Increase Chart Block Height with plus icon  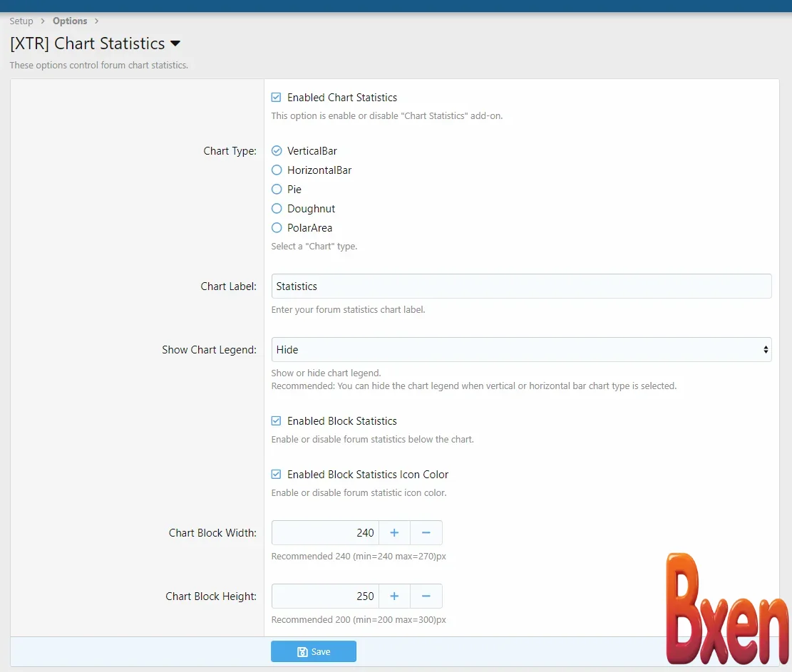click(x=394, y=596)
